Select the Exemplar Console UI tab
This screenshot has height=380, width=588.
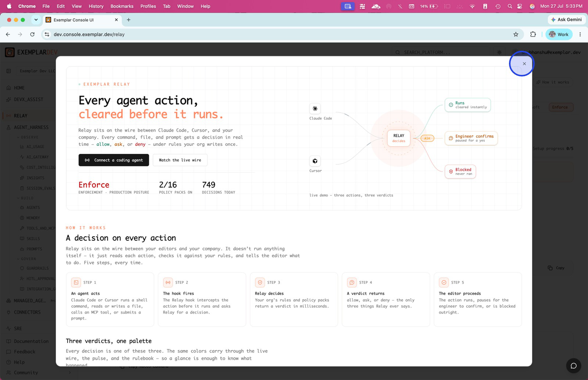82,20
